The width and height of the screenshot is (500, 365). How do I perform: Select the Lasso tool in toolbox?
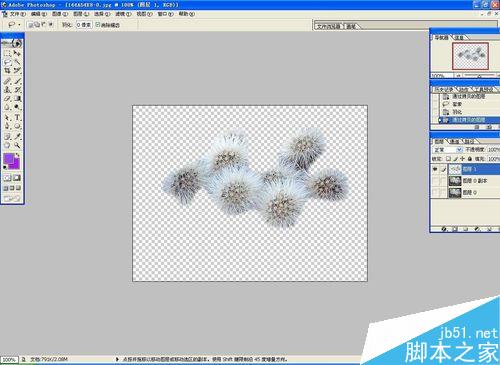(x=7, y=62)
